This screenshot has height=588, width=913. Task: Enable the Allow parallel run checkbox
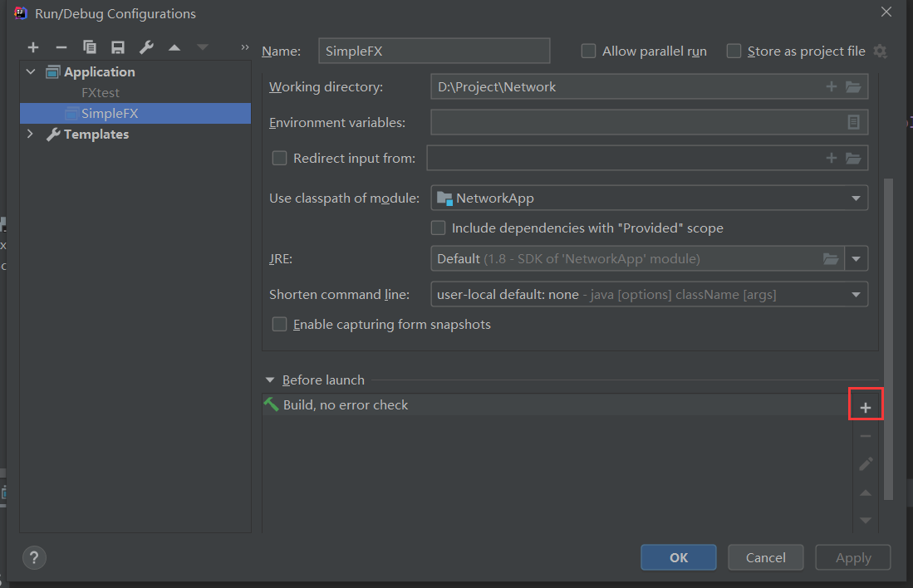pyautogui.click(x=589, y=51)
